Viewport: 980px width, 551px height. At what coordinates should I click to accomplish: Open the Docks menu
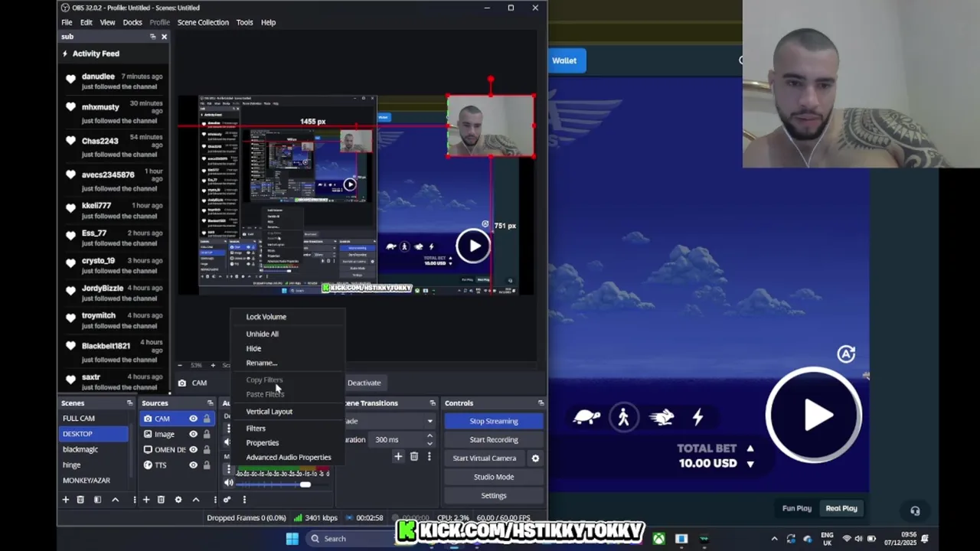[x=132, y=22]
